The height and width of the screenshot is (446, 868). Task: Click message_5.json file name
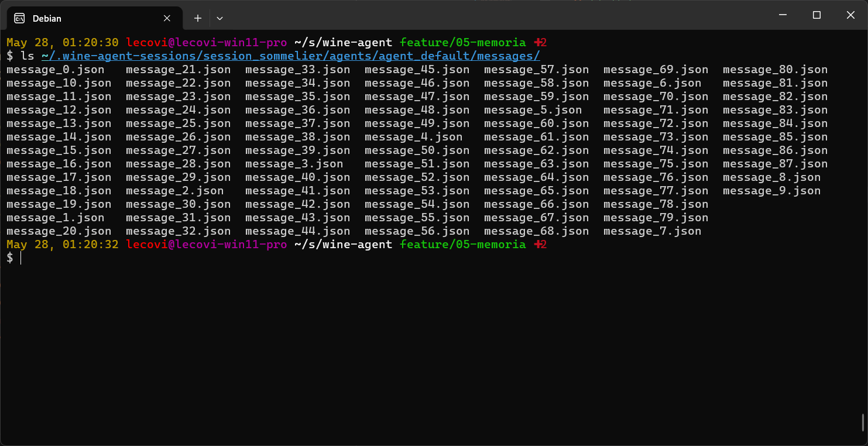click(x=533, y=110)
